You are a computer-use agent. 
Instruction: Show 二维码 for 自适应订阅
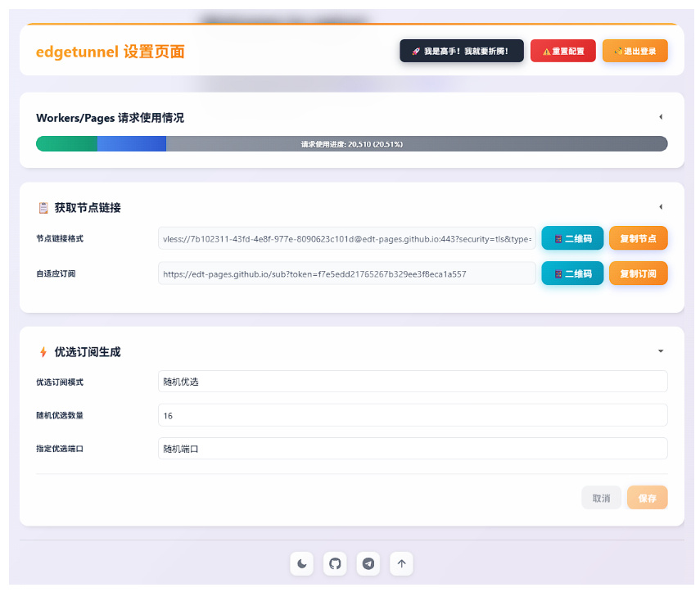(x=572, y=273)
